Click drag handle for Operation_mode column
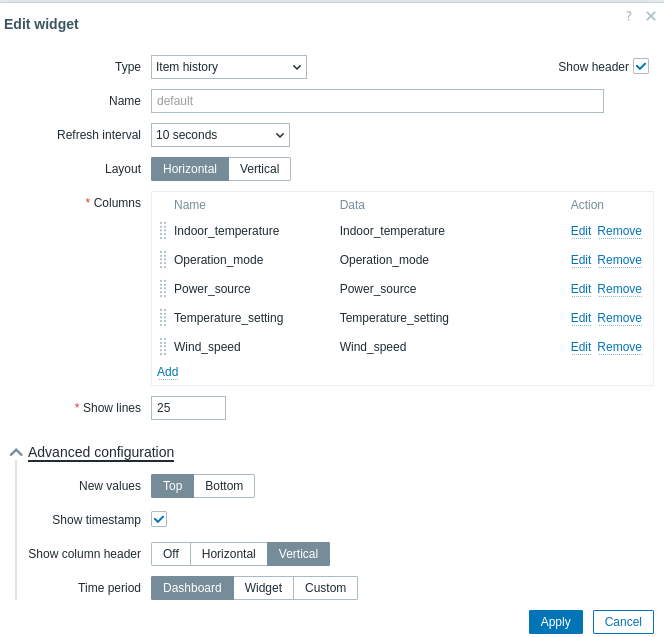 [x=163, y=260]
